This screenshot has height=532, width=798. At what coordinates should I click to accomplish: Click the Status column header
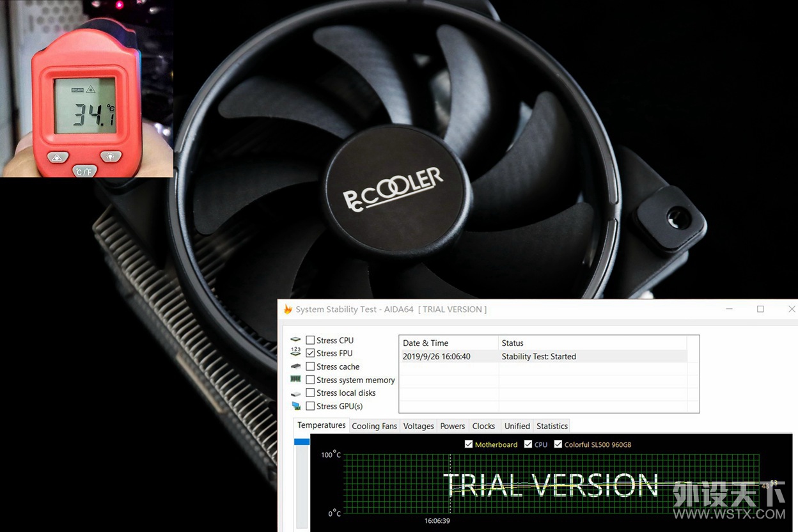click(592, 343)
